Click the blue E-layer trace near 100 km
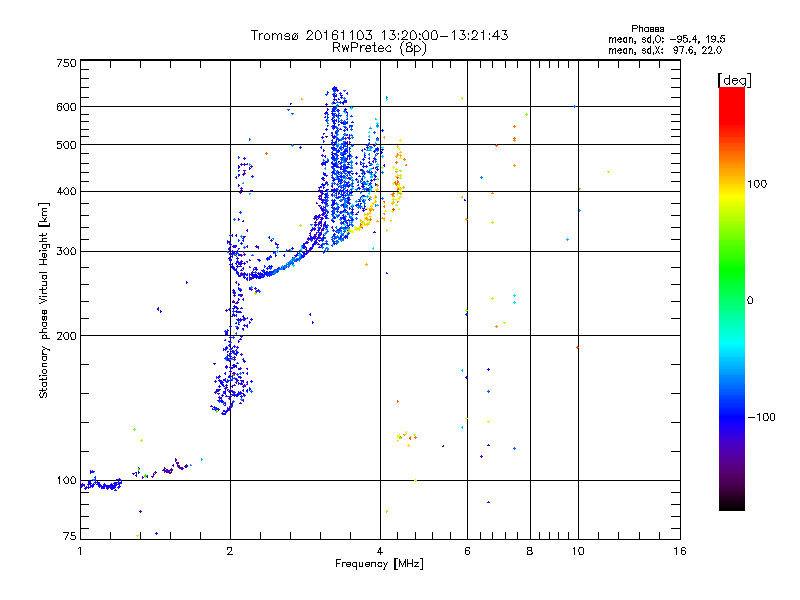800x600 pixels. click(x=102, y=484)
